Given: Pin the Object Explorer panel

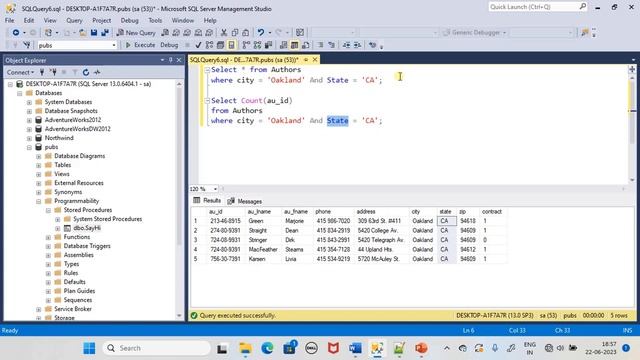Looking at the screenshot, I should [x=171, y=60].
